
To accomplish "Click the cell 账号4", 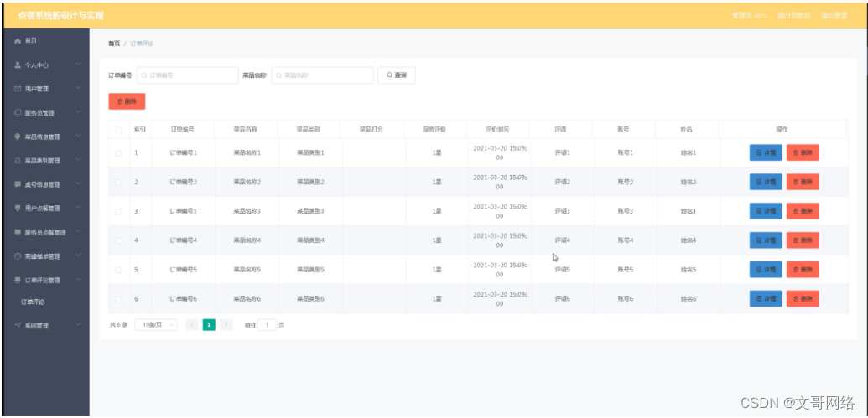I will [x=626, y=240].
